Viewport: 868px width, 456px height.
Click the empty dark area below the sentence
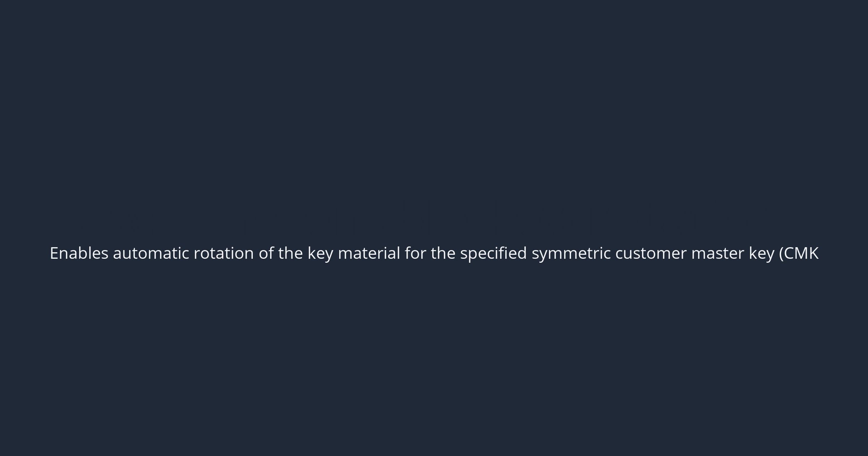click(x=434, y=362)
